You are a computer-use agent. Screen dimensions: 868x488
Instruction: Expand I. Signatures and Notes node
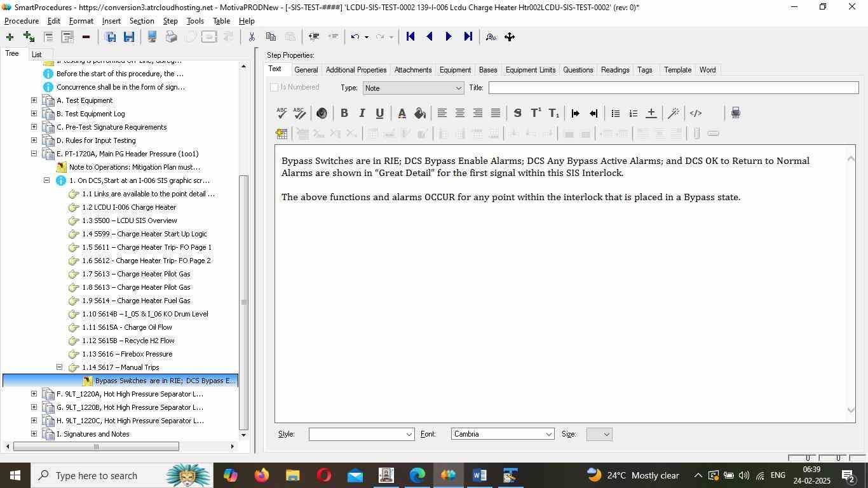34,434
